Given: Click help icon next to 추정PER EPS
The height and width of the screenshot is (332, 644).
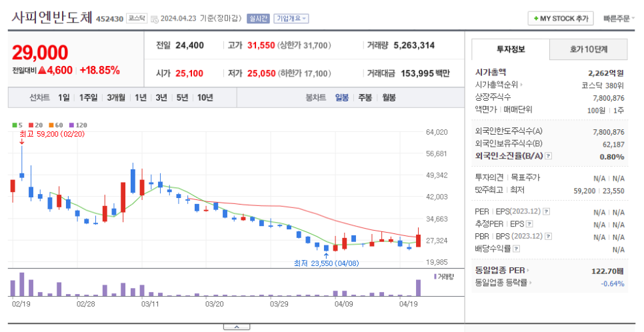Looking at the screenshot, I should pyautogui.click(x=529, y=224).
